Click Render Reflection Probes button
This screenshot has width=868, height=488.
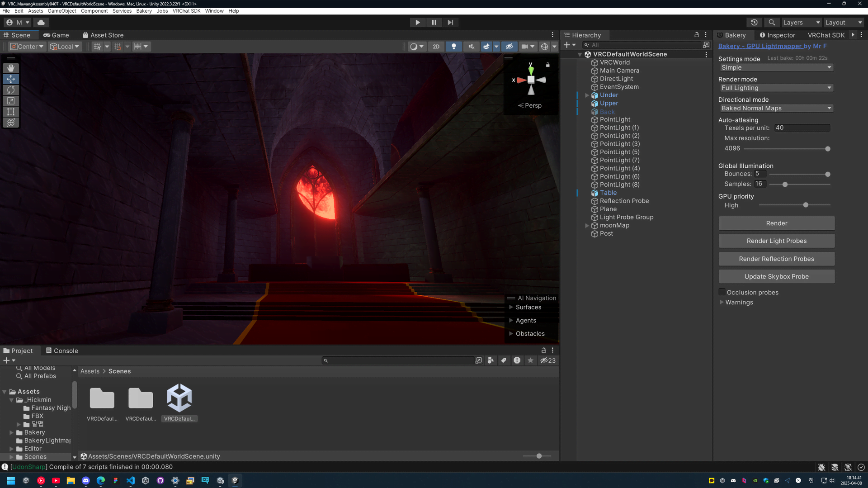776,259
